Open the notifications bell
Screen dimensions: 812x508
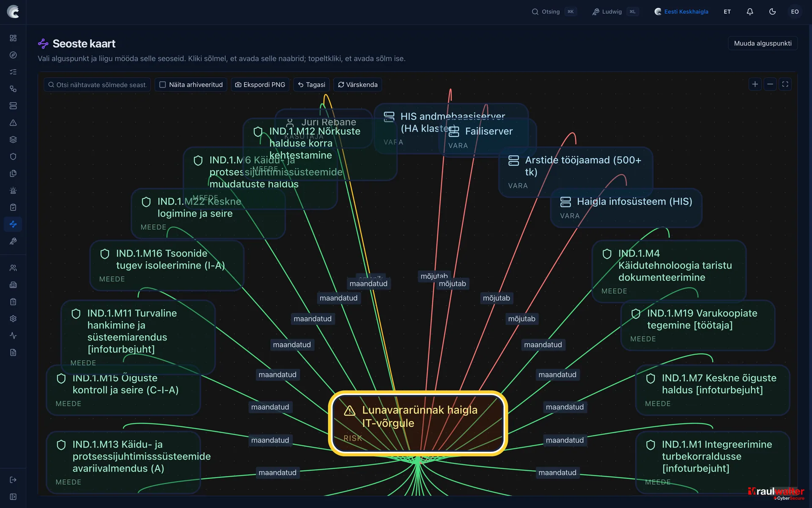[x=750, y=12]
